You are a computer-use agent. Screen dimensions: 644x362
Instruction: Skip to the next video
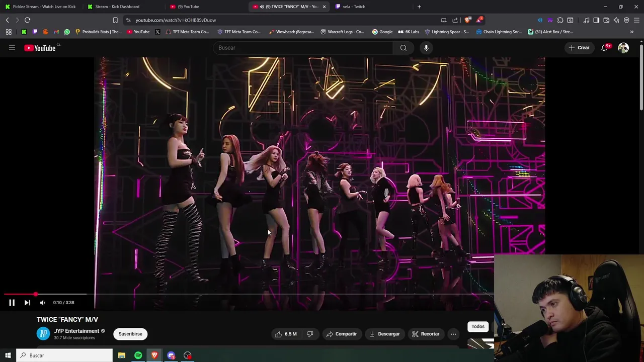(x=27, y=303)
